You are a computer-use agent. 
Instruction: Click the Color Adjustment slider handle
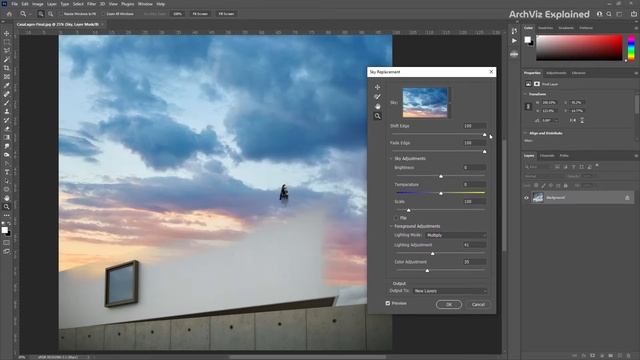[427, 270]
